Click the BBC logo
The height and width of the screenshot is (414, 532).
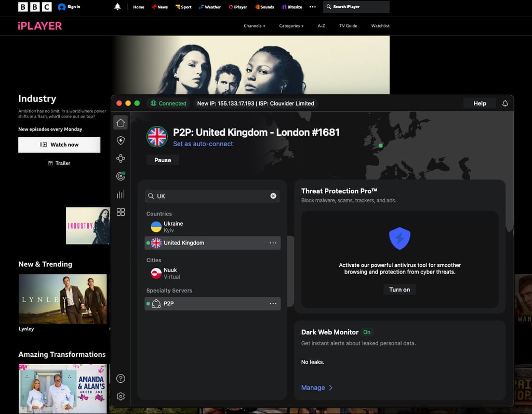tap(35, 7)
